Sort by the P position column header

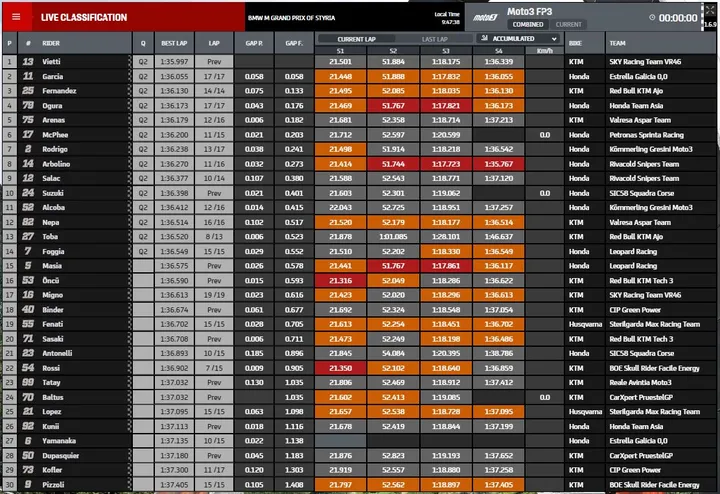pos(10,43)
